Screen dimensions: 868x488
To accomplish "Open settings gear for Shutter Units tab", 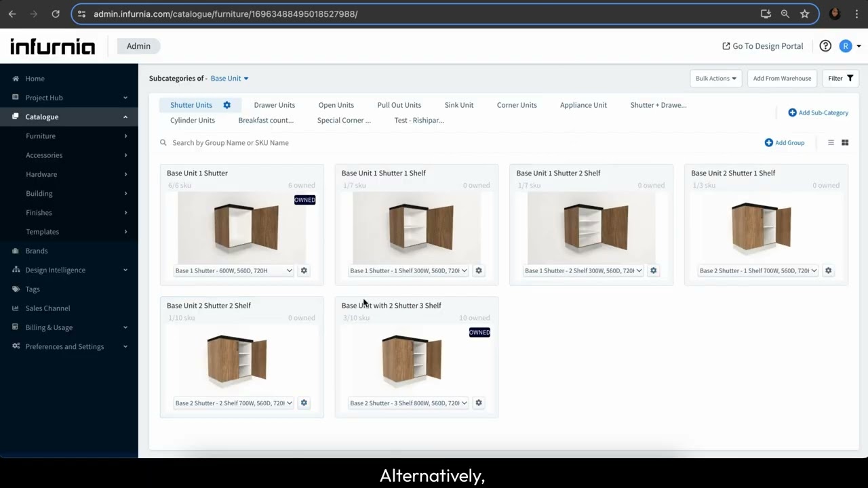I will [227, 105].
